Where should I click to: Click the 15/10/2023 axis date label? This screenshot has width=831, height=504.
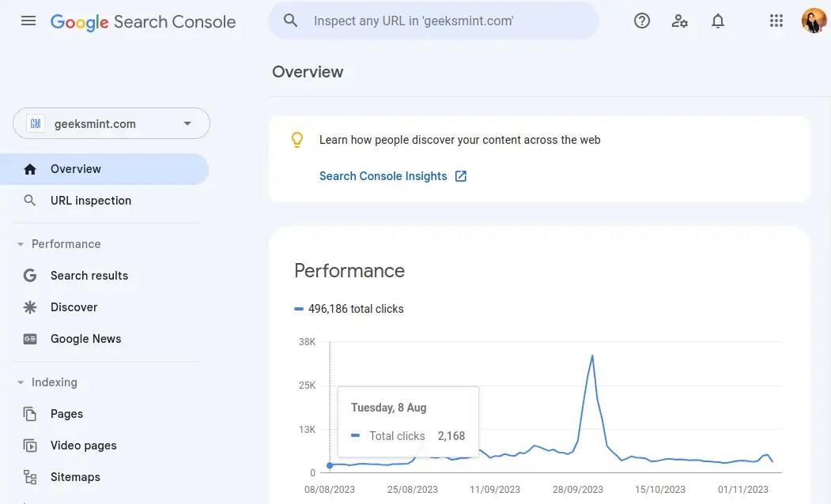pyautogui.click(x=660, y=490)
